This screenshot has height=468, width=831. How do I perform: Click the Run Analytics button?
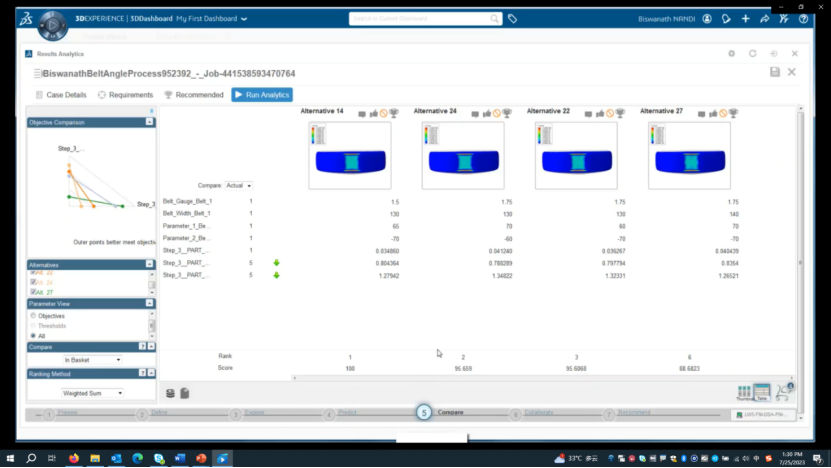pos(262,95)
